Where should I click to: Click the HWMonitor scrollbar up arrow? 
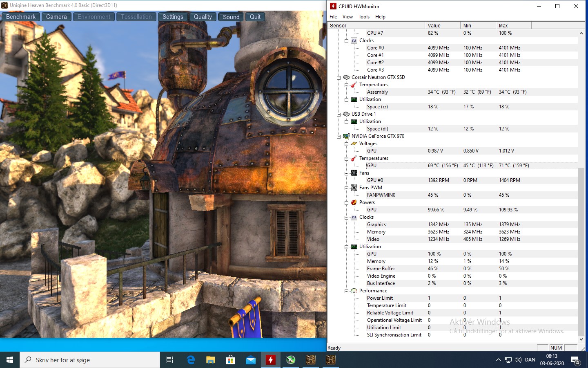[581, 33]
